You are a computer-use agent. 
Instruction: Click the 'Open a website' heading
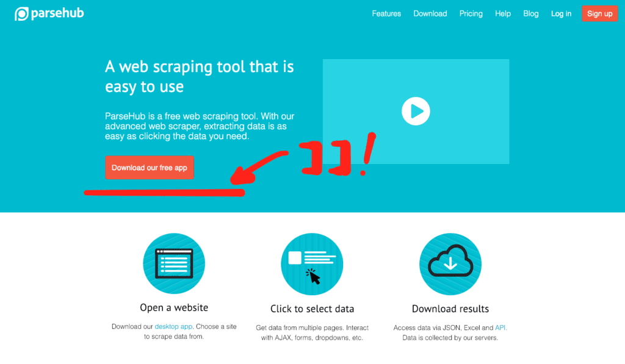[x=174, y=307]
